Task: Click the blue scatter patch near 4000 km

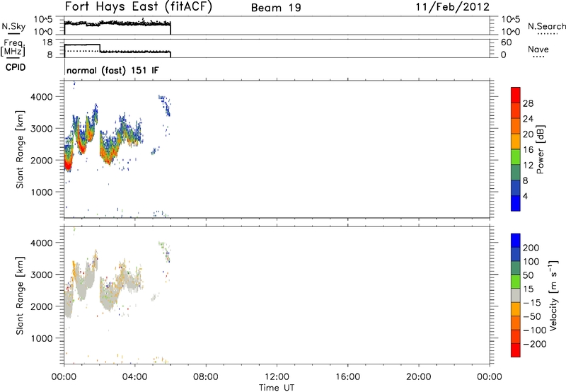Action: click(x=165, y=105)
